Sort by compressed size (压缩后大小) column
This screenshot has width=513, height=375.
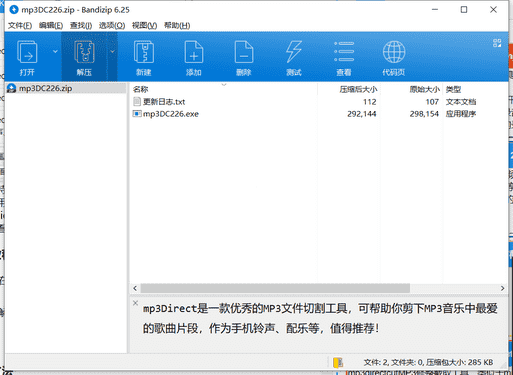point(358,89)
